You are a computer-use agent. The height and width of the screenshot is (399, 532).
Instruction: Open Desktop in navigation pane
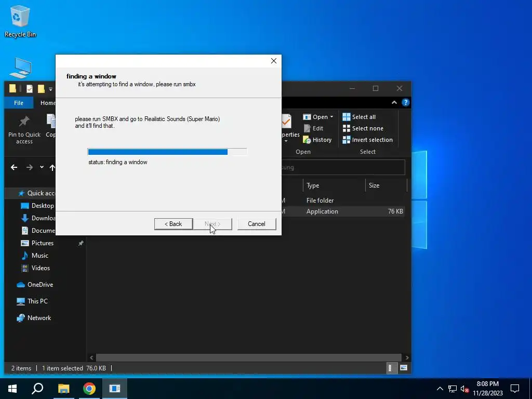37,206
